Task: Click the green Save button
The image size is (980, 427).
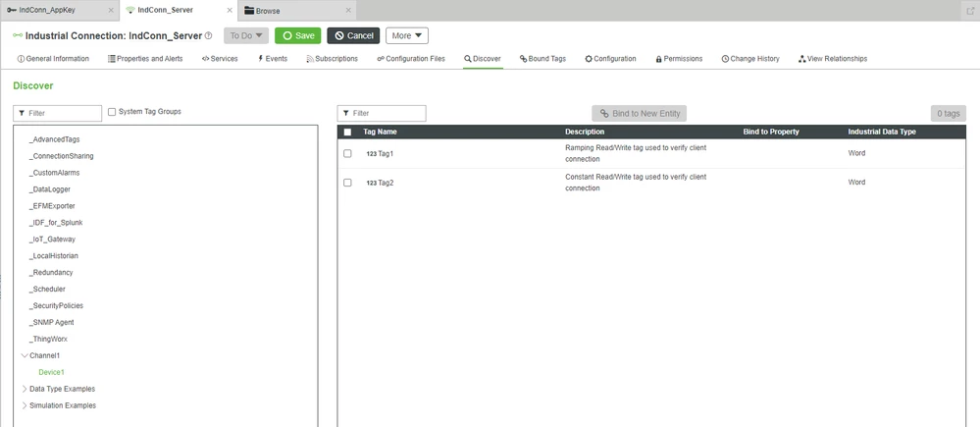Action: (x=298, y=35)
